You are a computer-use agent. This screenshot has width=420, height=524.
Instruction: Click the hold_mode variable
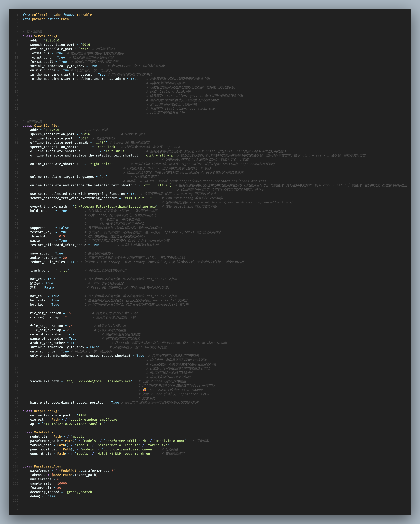coord(39,211)
